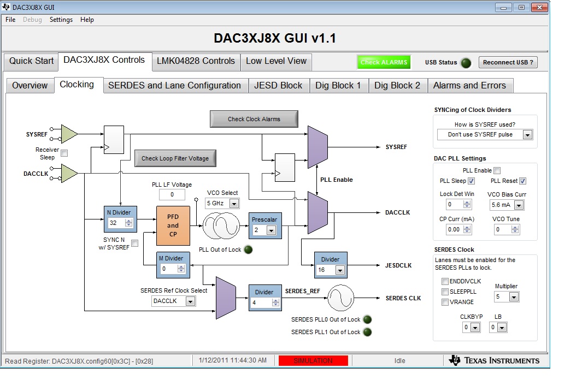The image size is (588, 392).
Task: Click the SERDES CLK oscillator symbol
Action: pyautogui.click(x=340, y=298)
